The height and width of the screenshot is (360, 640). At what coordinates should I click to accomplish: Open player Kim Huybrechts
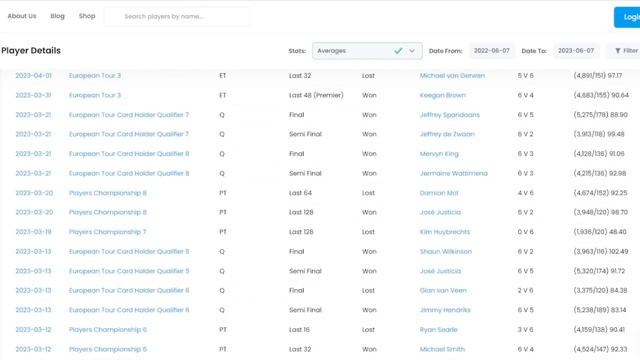click(x=444, y=232)
